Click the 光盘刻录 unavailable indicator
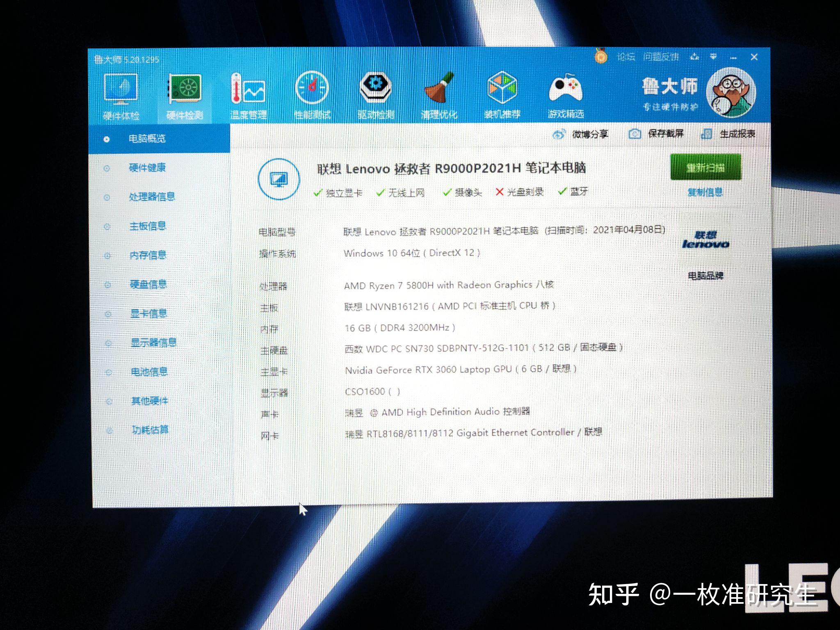840x630 pixels. (x=520, y=192)
